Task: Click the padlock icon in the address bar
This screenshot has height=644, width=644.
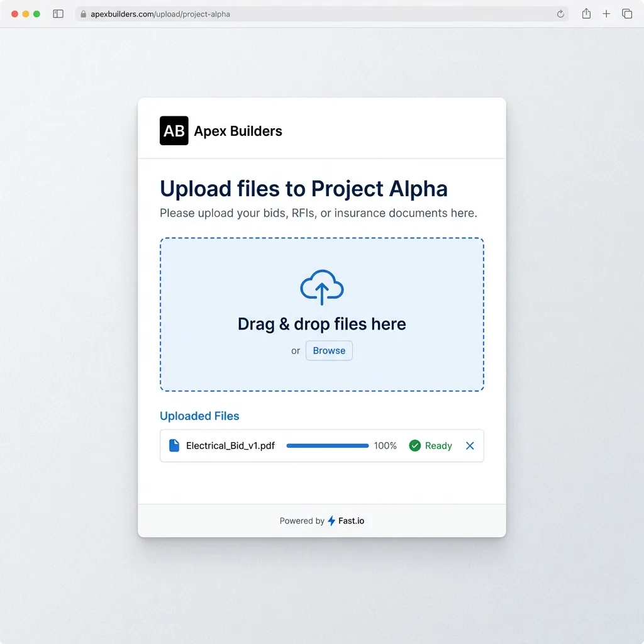Action: (x=85, y=13)
